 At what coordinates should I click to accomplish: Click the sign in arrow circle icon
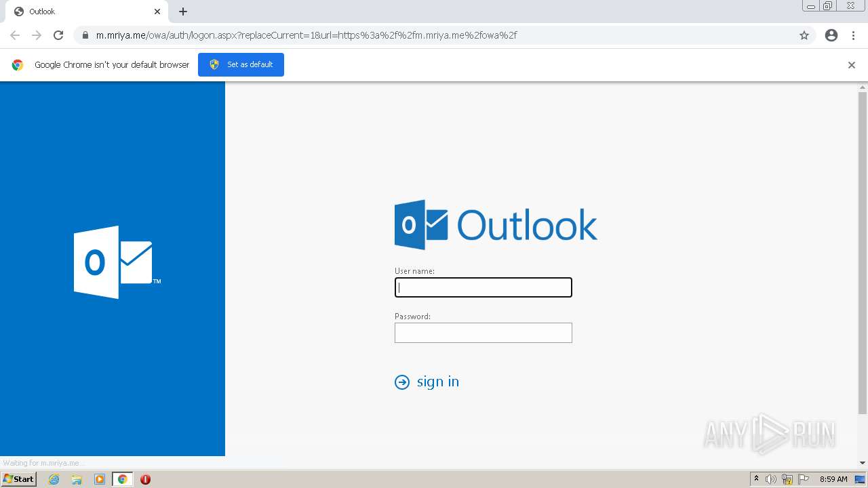coord(402,382)
